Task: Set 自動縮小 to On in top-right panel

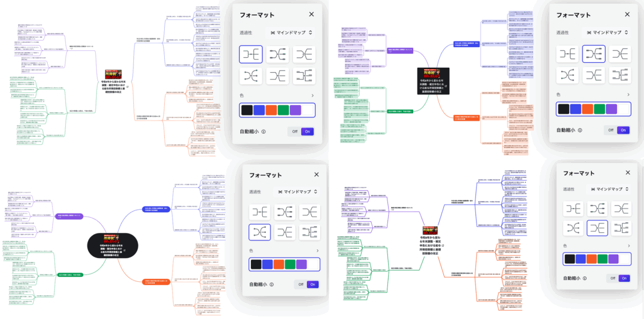Action: point(622,131)
